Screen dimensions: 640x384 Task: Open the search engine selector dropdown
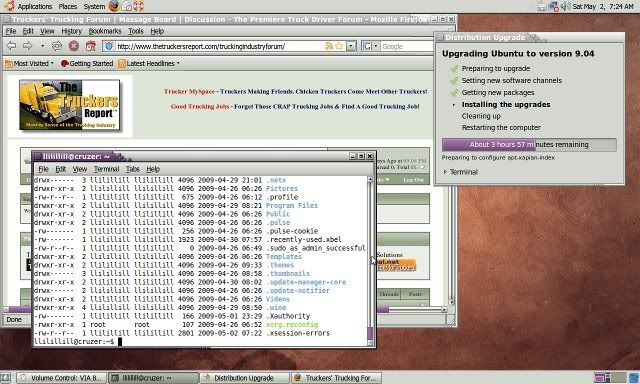point(371,46)
